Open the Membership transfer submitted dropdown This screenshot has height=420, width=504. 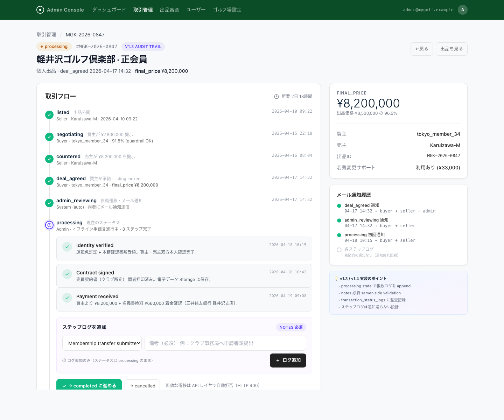pyautogui.click(x=102, y=343)
